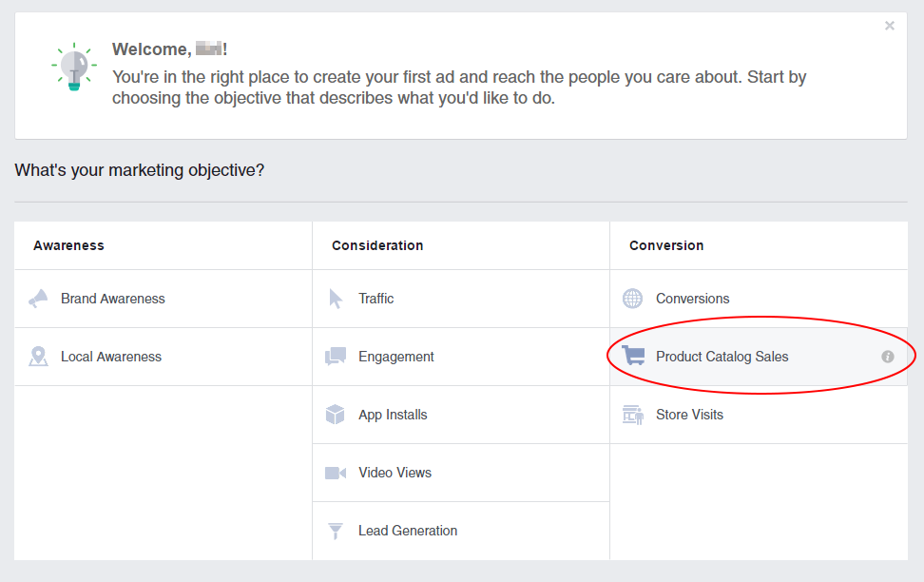The image size is (924, 582).
Task: Click the video camera icon for Video Views
Action: [x=336, y=473]
